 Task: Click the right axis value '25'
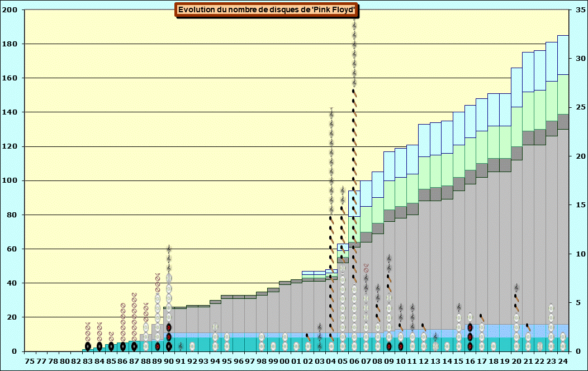click(x=581, y=107)
